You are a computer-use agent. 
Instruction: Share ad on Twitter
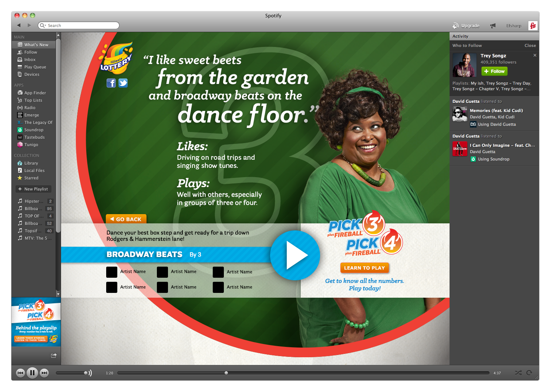[x=123, y=83]
